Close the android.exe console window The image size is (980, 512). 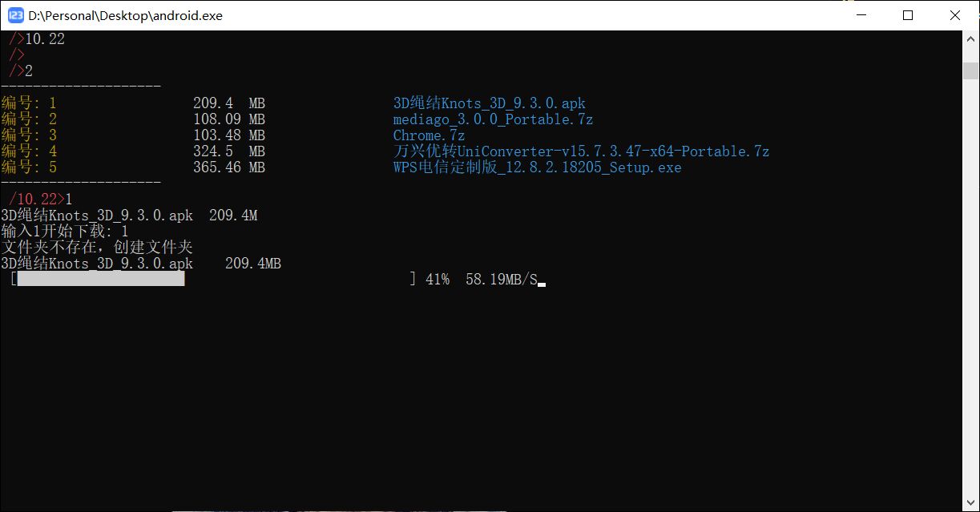(x=954, y=15)
